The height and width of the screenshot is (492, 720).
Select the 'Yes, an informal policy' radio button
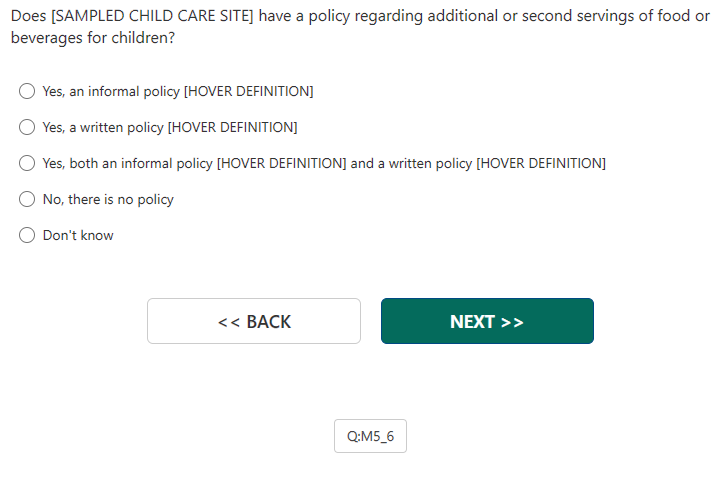pos(28,91)
